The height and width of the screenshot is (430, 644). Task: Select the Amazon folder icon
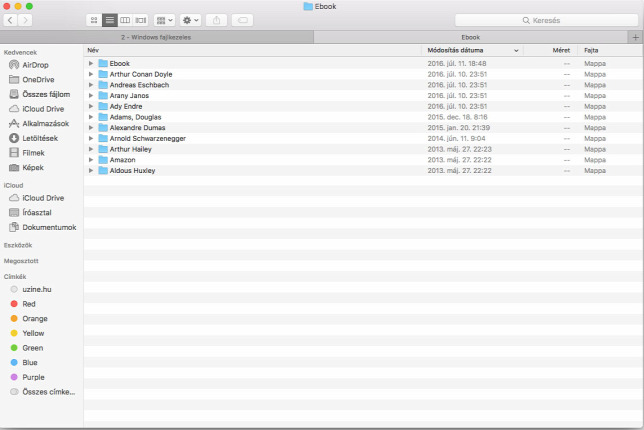[x=103, y=160]
